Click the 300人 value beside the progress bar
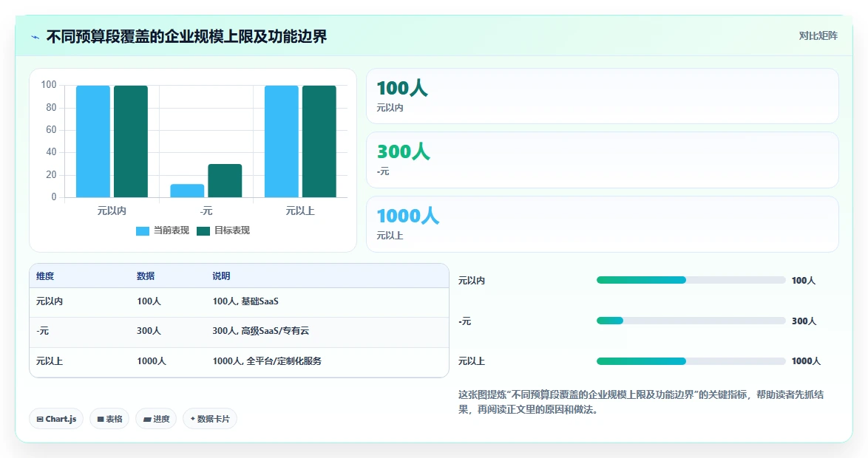 click(804, 321)
